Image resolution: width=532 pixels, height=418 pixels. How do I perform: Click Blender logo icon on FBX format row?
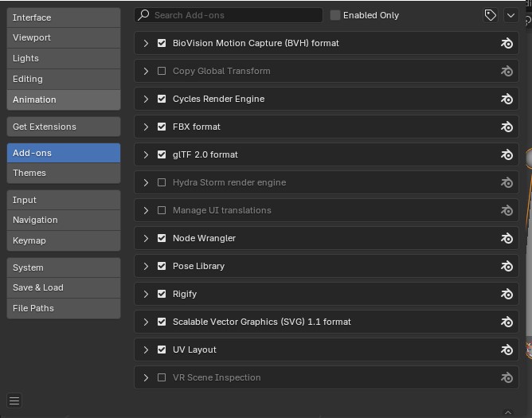(x=507, y=127)
